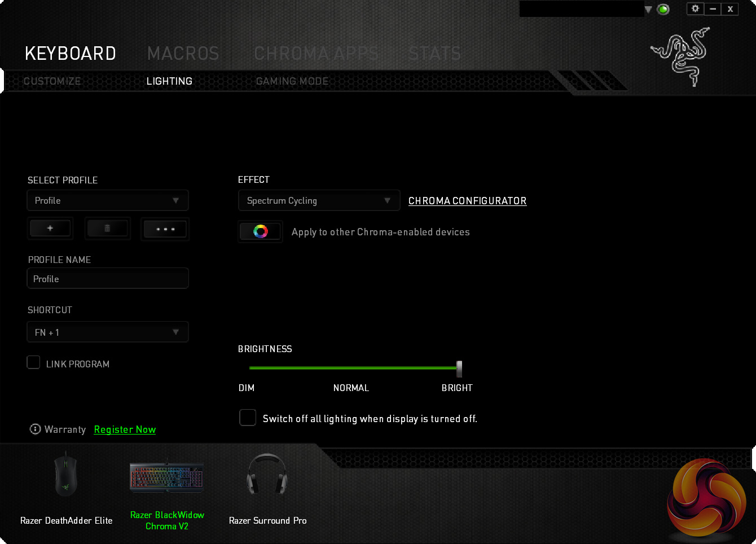
Task: Expand the Select Profile dropdown
Action: point(108,200)
